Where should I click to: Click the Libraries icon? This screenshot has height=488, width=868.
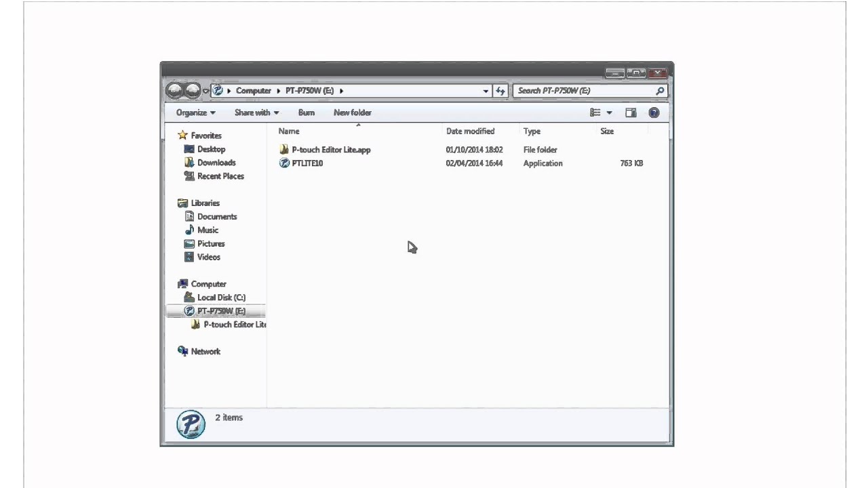click(x=182, y=203)
